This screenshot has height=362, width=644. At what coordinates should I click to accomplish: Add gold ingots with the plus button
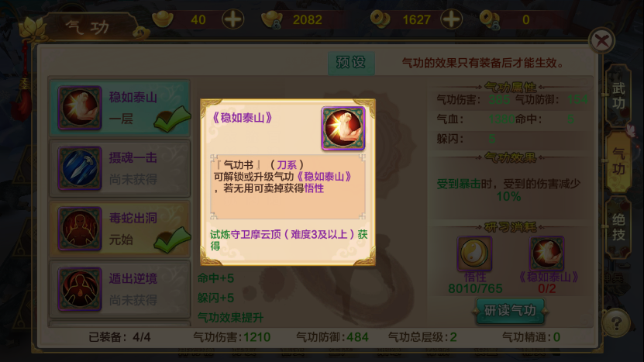coord(232,19)
